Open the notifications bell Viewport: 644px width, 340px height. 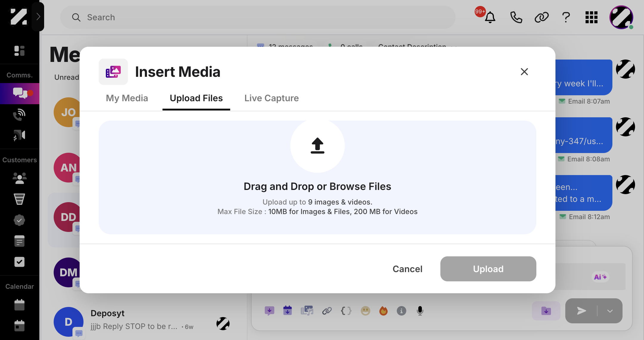tap(490, 17)
